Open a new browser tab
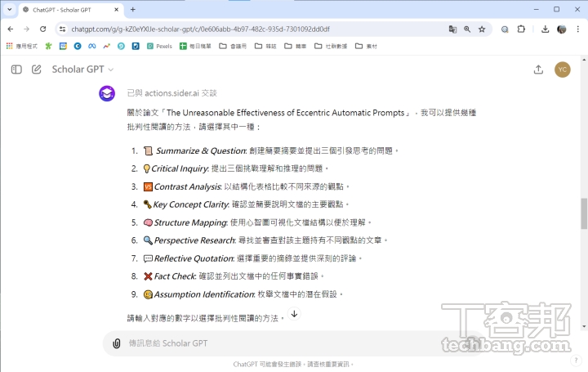Viewport: 588px width, 372px height. (x=133, y=9)
